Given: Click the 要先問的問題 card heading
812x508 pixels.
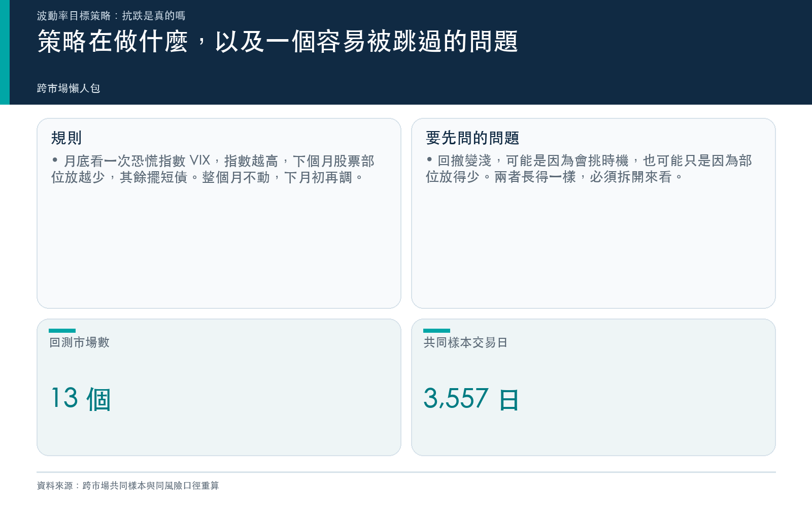Looking at the screenshot, I should [x=472, y=138].
